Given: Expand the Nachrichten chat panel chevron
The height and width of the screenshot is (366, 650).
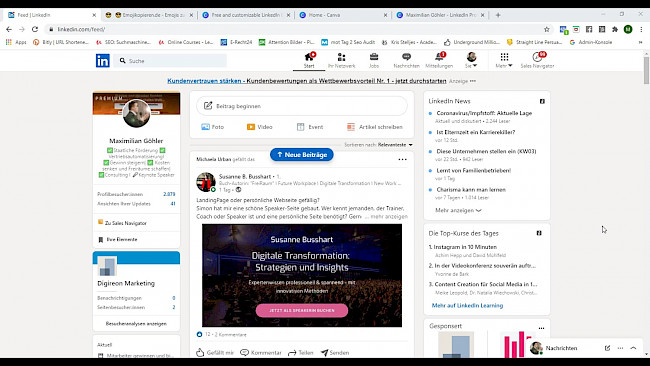Looking at the screenshot, I should [633, 348].
